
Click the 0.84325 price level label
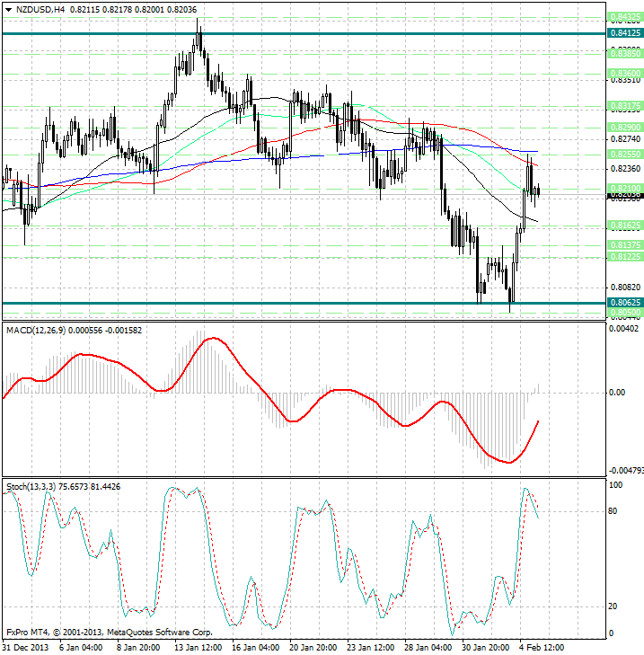point(625,18)
